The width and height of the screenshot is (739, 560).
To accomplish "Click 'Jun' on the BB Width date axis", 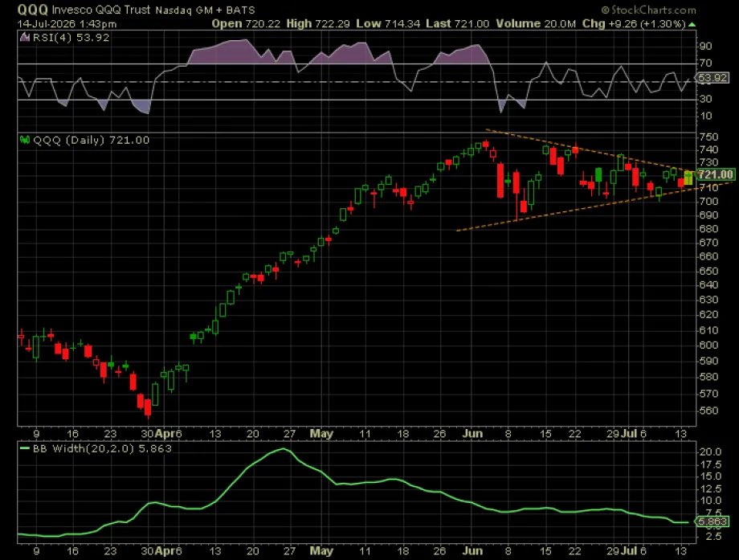I will pos(472,550).
